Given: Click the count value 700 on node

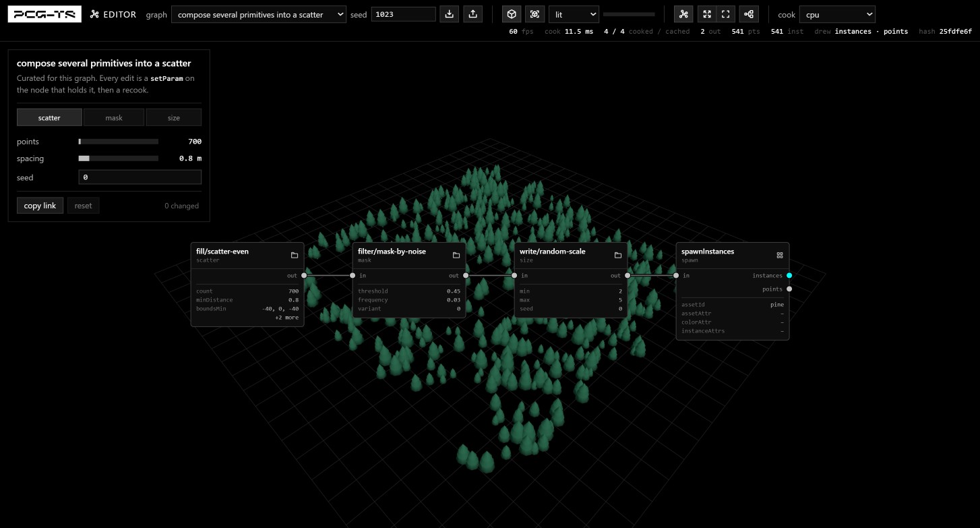Looking at the screenshot, I should click(293, 291).
